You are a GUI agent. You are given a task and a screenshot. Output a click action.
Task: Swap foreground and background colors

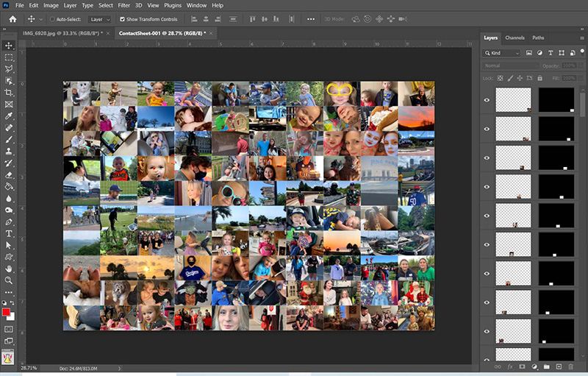[x=12, y=302]
